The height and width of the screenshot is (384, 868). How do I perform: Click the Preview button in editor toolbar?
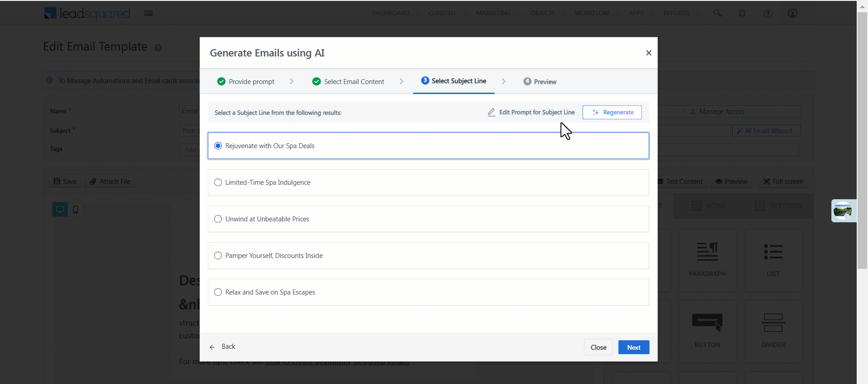(731, 182)
